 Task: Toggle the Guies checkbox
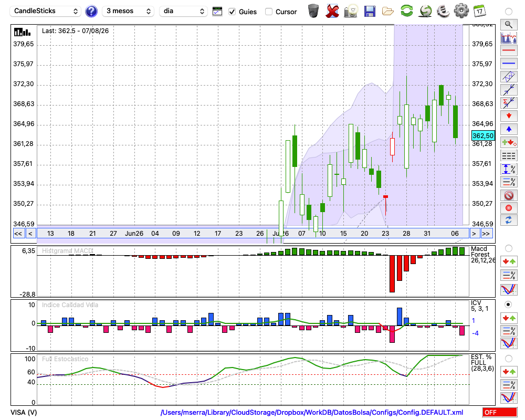tap(232, 12)
